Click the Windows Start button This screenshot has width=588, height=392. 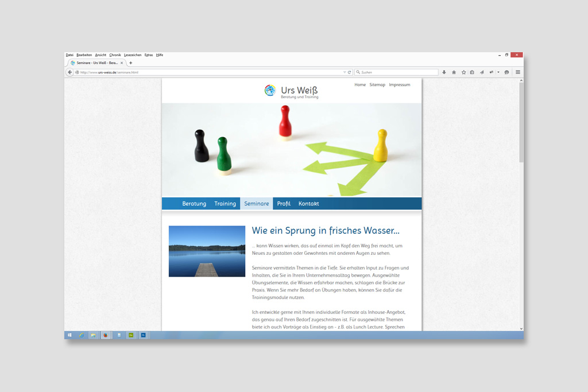tap(69, 335)
